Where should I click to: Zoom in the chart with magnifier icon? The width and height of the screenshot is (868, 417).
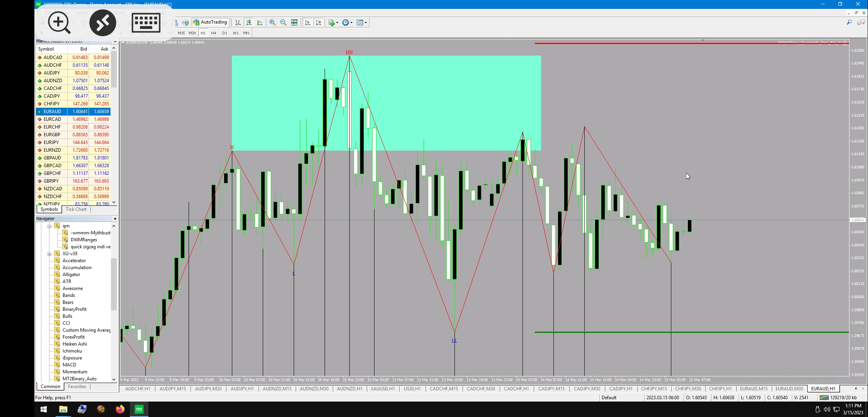coord(272,22)
